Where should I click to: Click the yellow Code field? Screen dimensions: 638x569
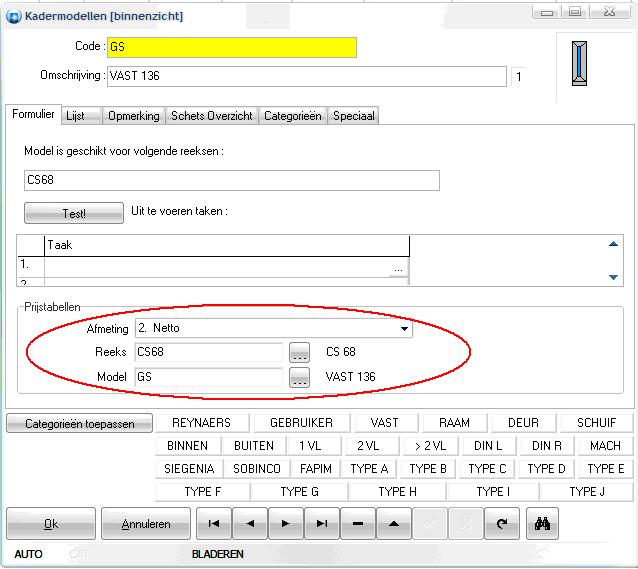click(x=232, y=47)
